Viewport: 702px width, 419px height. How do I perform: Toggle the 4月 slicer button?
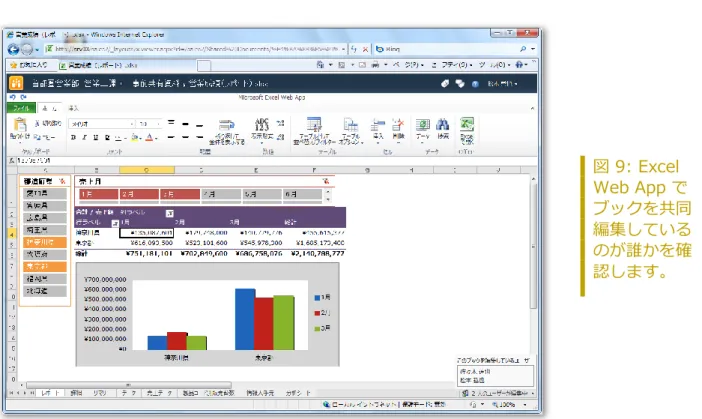click(221, 194)
